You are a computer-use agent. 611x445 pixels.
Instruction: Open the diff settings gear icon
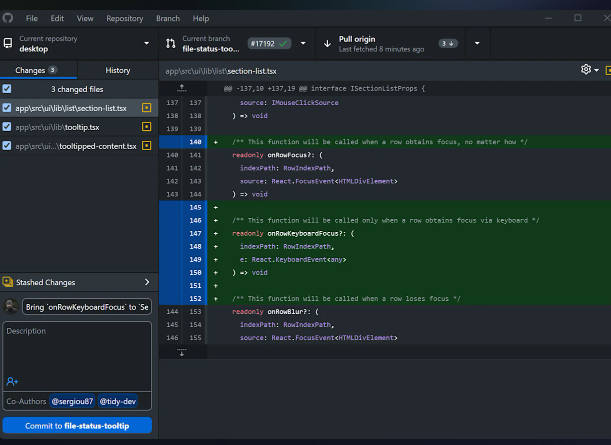(x=587, y=69)
